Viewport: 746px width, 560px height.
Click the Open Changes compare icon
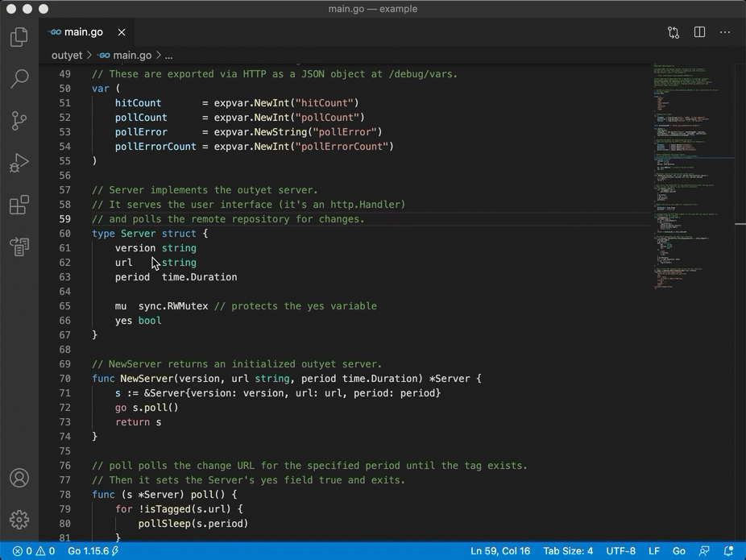[673, 32]
